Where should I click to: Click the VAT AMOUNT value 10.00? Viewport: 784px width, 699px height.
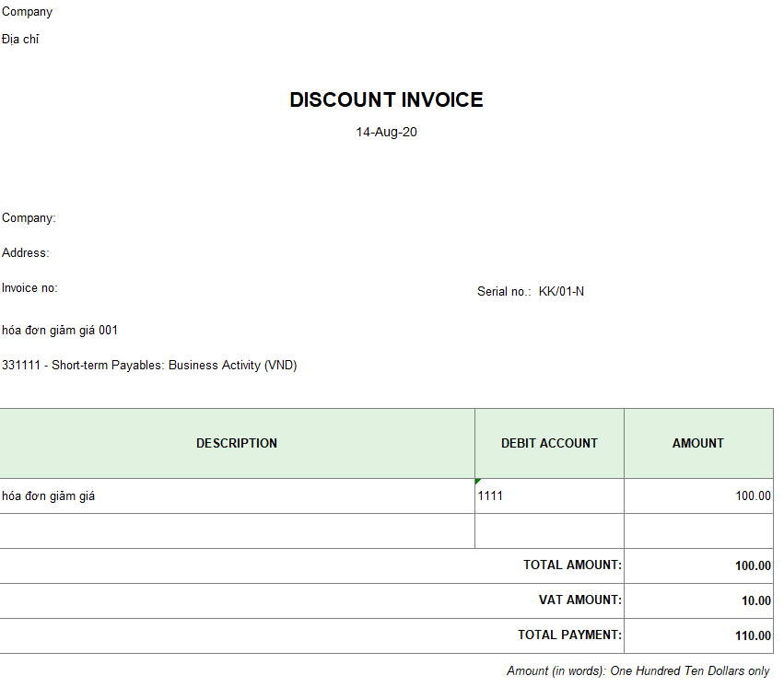pyautogui.click(x=755, y=601)
